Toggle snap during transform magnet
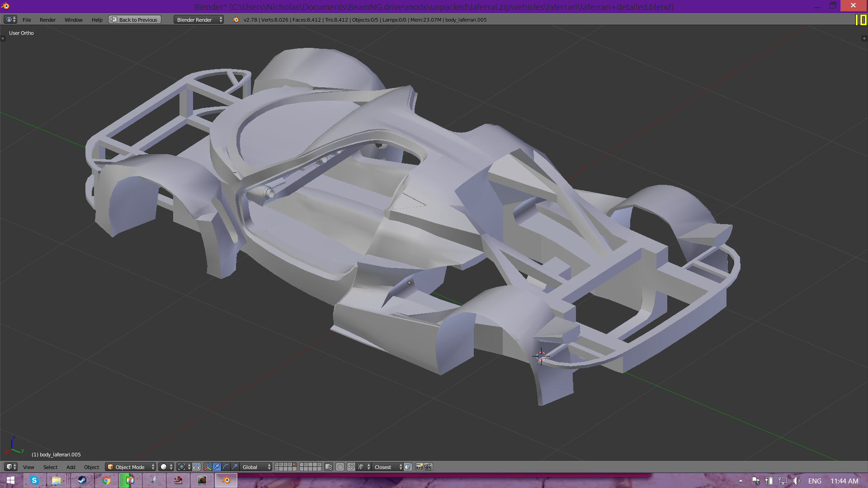This screenshot has width=868, height=488. click(351, 467)
